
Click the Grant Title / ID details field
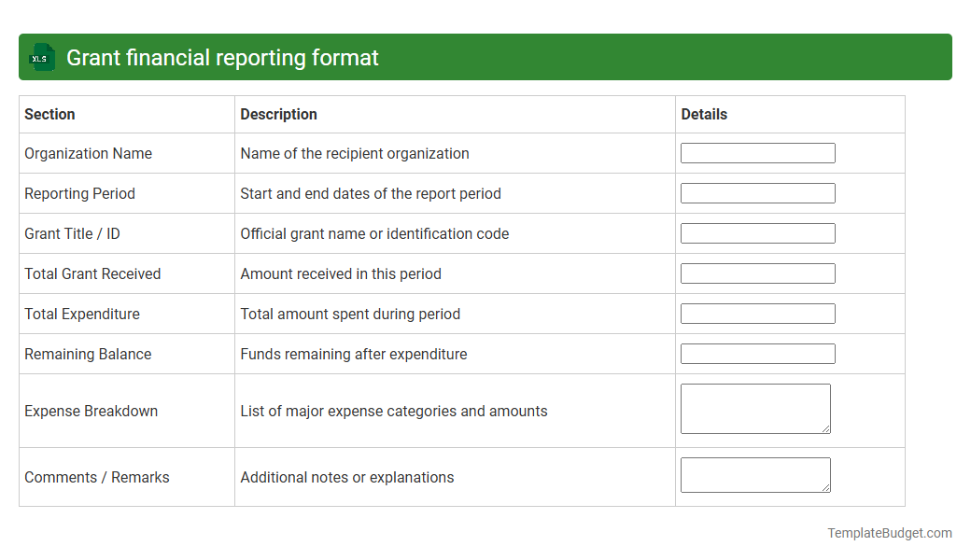pos(757,233)
